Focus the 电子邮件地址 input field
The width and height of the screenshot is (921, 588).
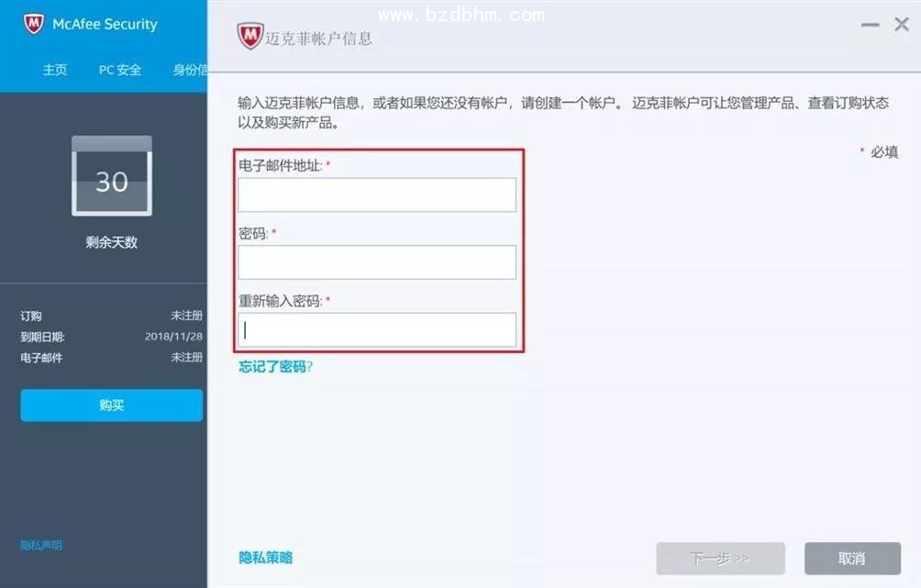coord(377,195)
